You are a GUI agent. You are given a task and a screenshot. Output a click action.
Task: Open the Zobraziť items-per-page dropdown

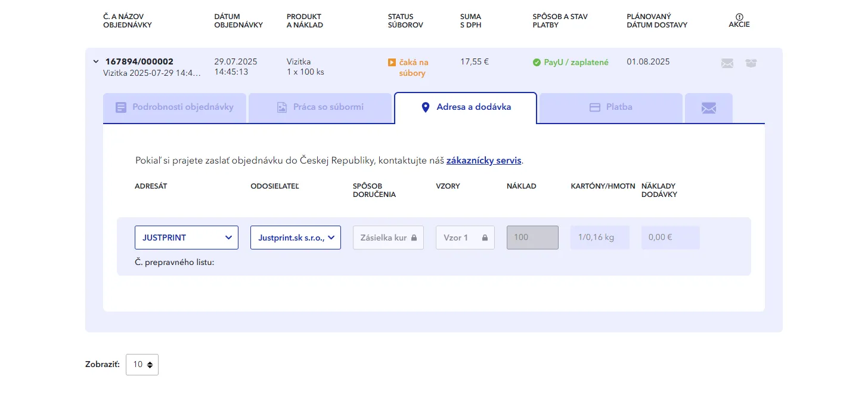[142, 365]
